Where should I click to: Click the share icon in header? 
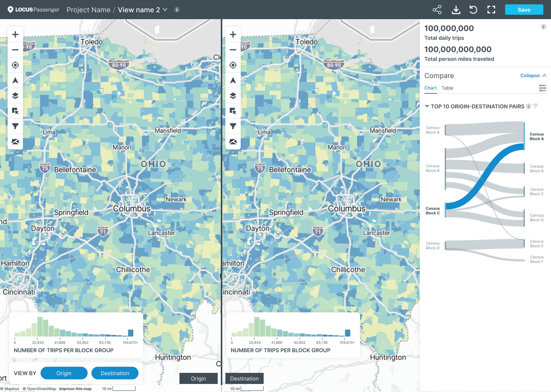[437, 10]
